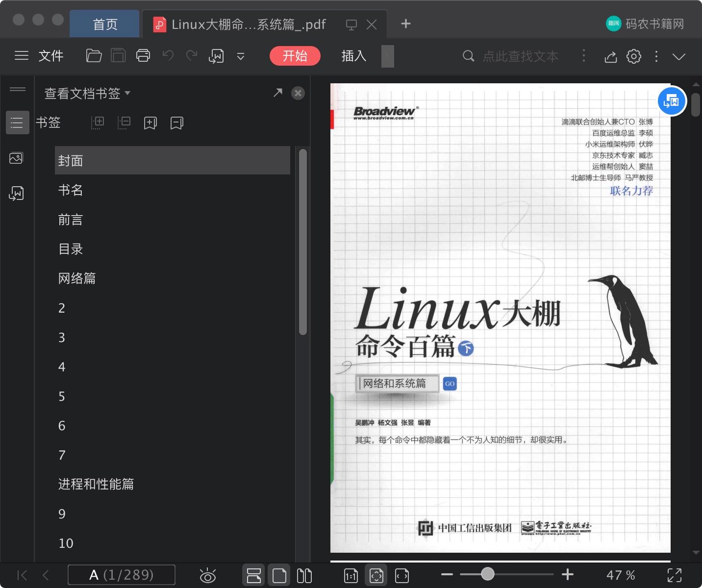Go to the first page

(22, 575)
